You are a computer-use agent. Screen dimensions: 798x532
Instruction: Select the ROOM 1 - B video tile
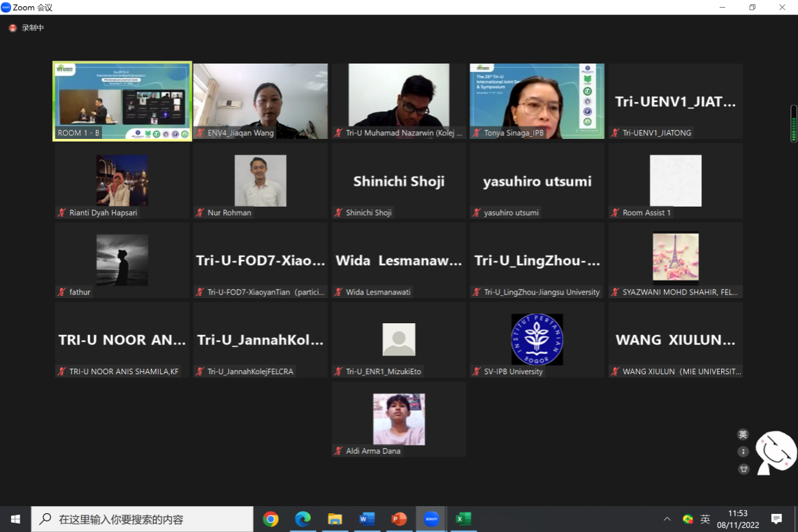pyautogui.click(x=122, y=101)
